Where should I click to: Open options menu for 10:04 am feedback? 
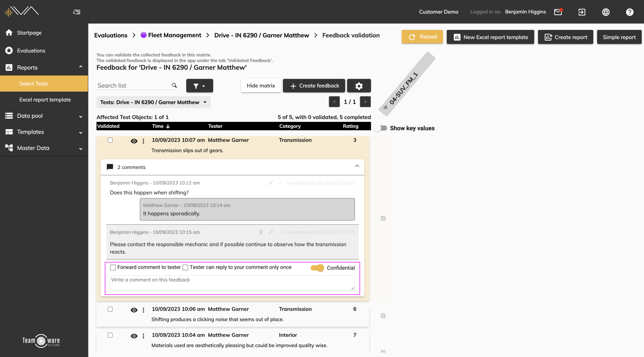coord(143,336)
